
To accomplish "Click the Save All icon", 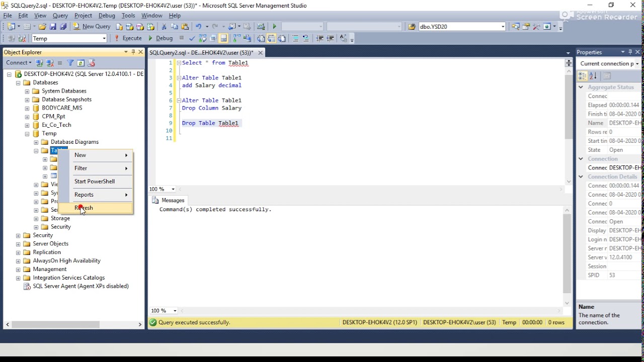I will (63, 27).
